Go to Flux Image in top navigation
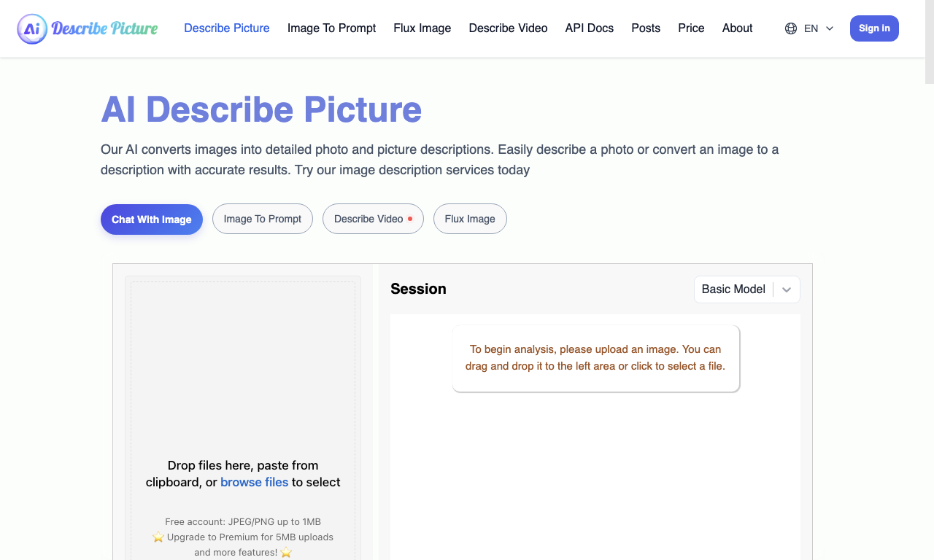Viewport: 934px width, 560px height. click(x=422, y=28)
